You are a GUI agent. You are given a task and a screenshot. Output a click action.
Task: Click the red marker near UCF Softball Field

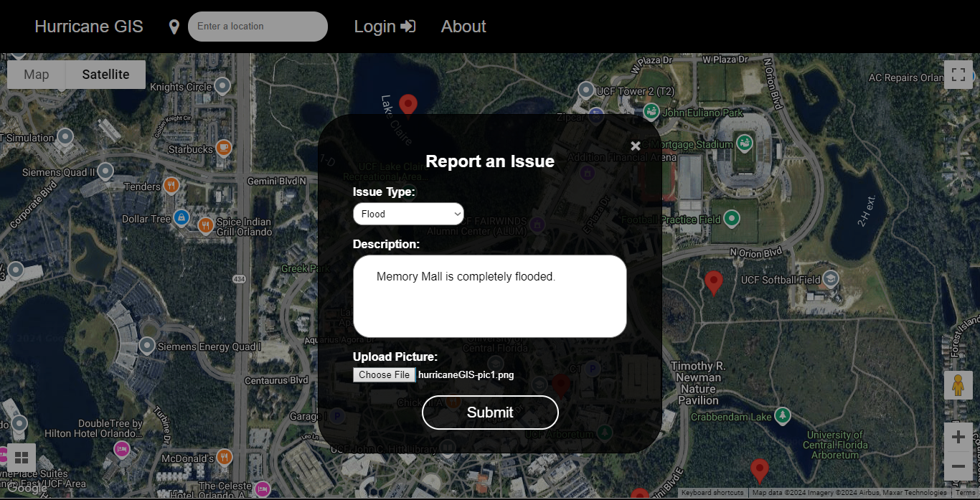coord(713,283)
